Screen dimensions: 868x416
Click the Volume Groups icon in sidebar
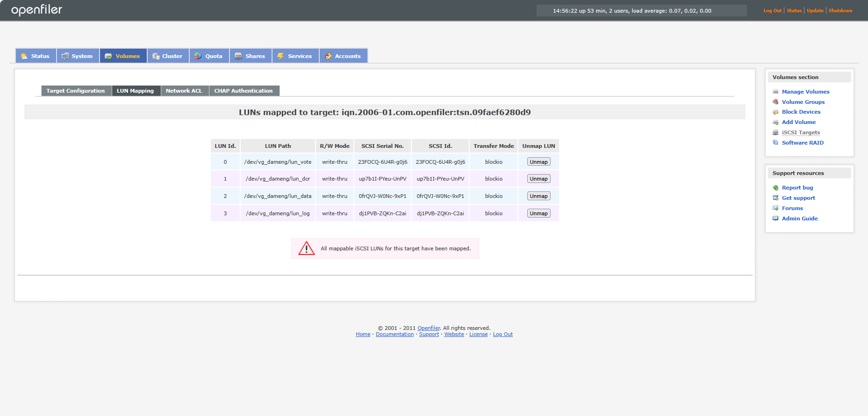coord(775,102)
